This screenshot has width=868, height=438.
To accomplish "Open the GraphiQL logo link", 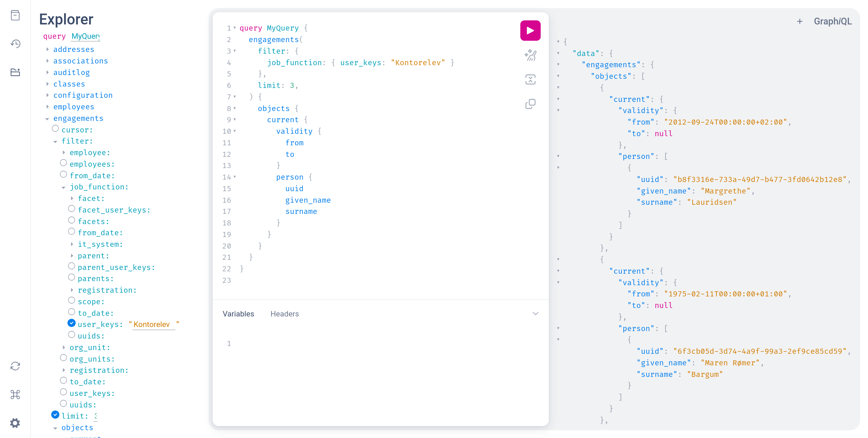I will click(x=833, y=21).
